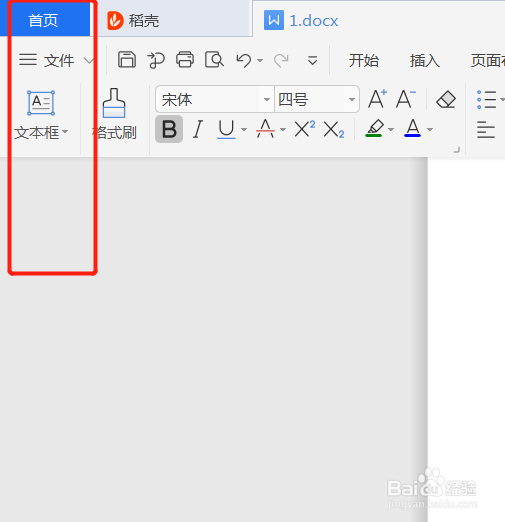This screenshot has width=505, height=522.
Task: Toggle Underline formatting
Action: click(x=226, y=129)
